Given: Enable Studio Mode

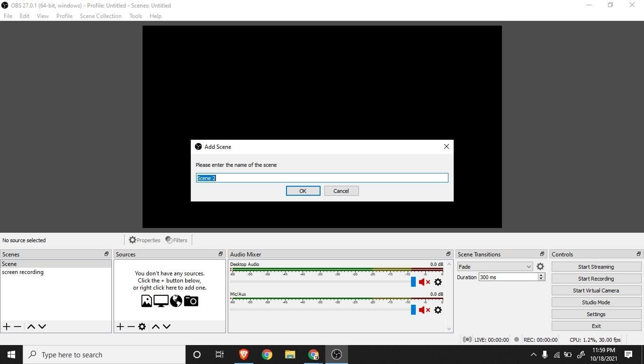Looking at the screenshot, I should pyautogui.click(x=596, y=302).
